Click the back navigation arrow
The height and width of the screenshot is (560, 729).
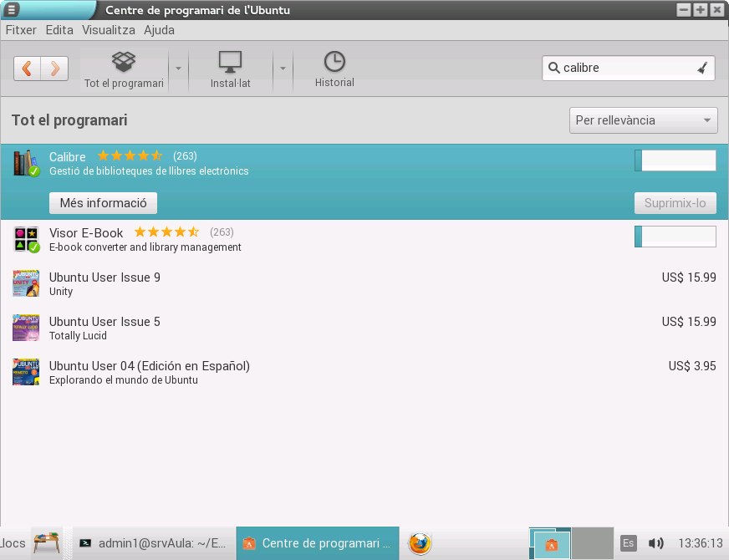[x=28, y=69]
